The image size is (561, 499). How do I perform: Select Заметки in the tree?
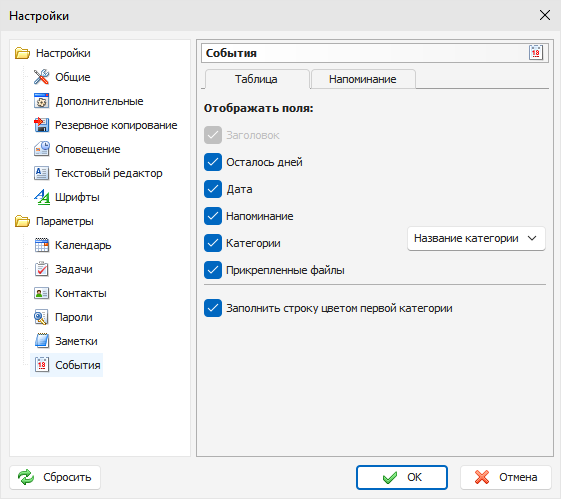[76, 341]
